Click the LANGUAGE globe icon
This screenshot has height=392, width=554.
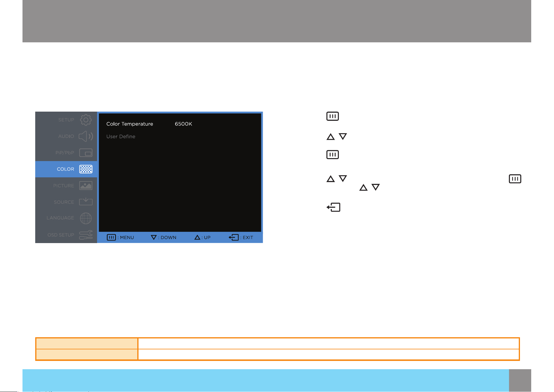pos(86,218)
